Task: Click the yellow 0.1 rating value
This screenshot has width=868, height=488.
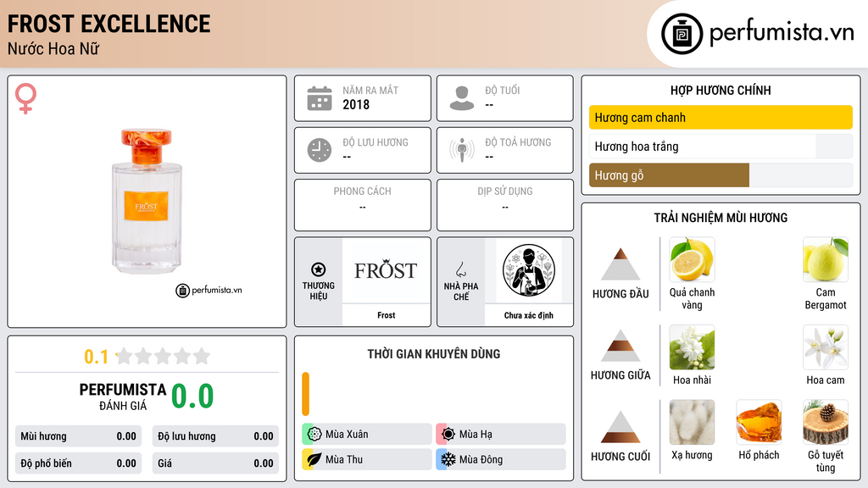Action: [x=97, y=357]
